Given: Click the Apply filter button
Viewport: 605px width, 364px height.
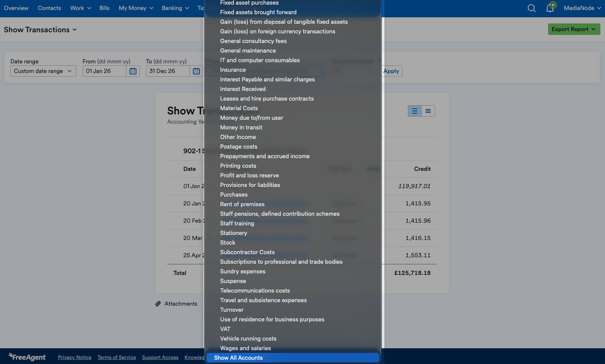Looking at the screenshot, I should tap(392, 71).
